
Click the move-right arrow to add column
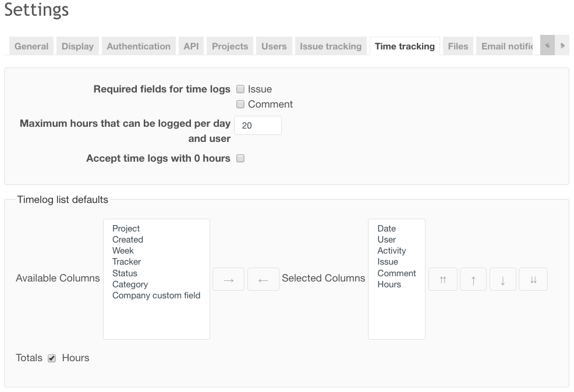tap(228, 280)
